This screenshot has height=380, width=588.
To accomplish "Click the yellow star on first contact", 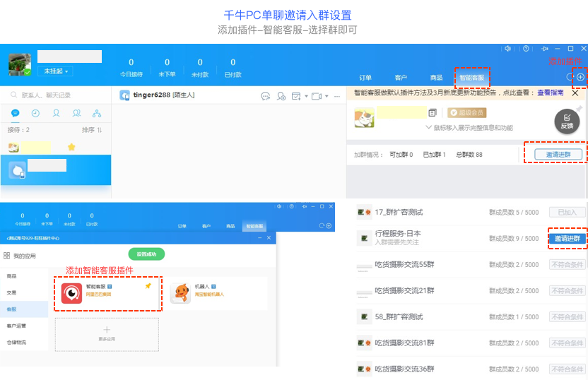I will [x=71, y=147].
